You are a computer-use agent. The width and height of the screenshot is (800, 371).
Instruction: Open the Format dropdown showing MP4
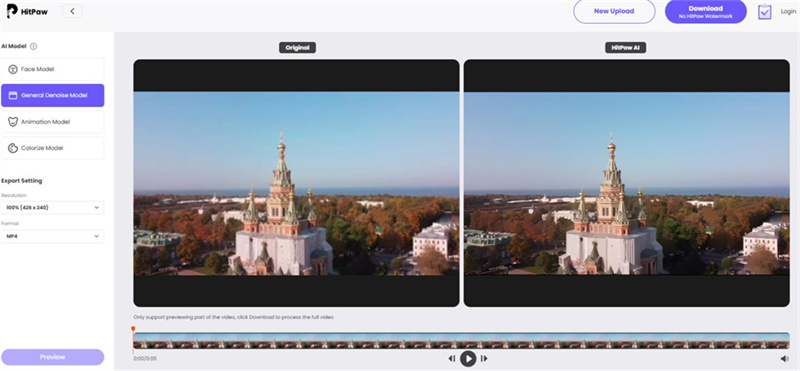pyautogui.click(x=53, y=236)
